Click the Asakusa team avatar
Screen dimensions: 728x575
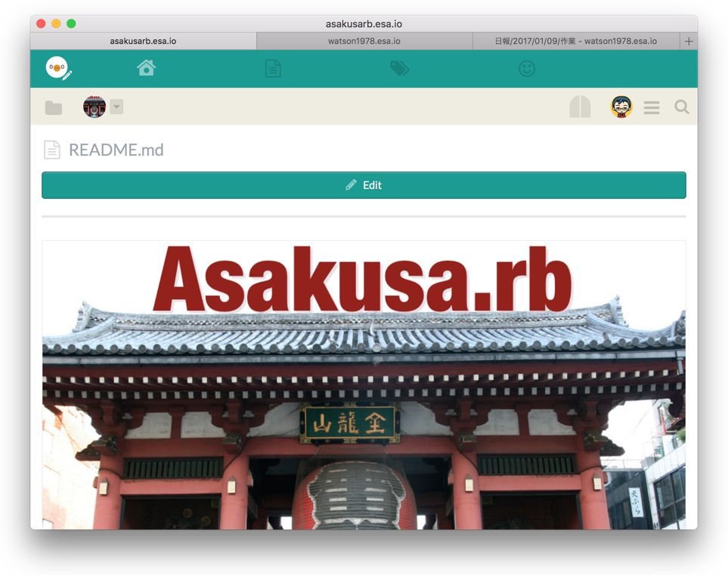[94, 107]
